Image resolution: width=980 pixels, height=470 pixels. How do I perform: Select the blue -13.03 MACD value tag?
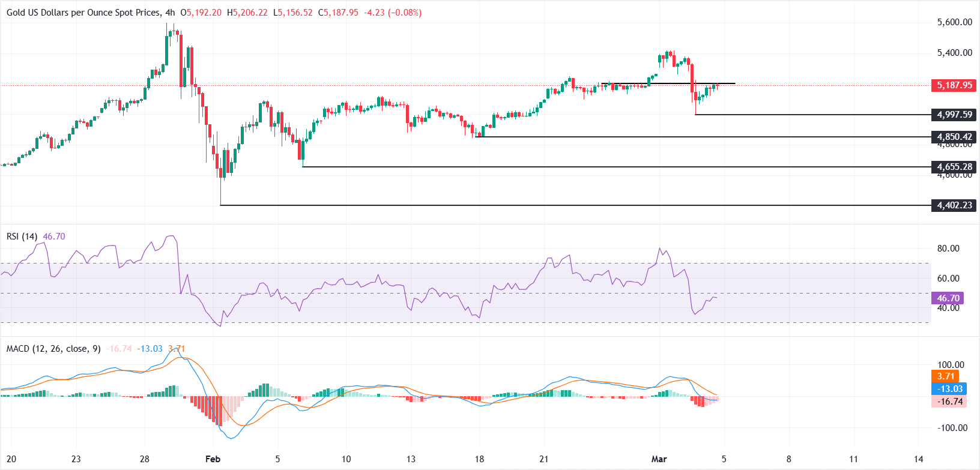950,389
